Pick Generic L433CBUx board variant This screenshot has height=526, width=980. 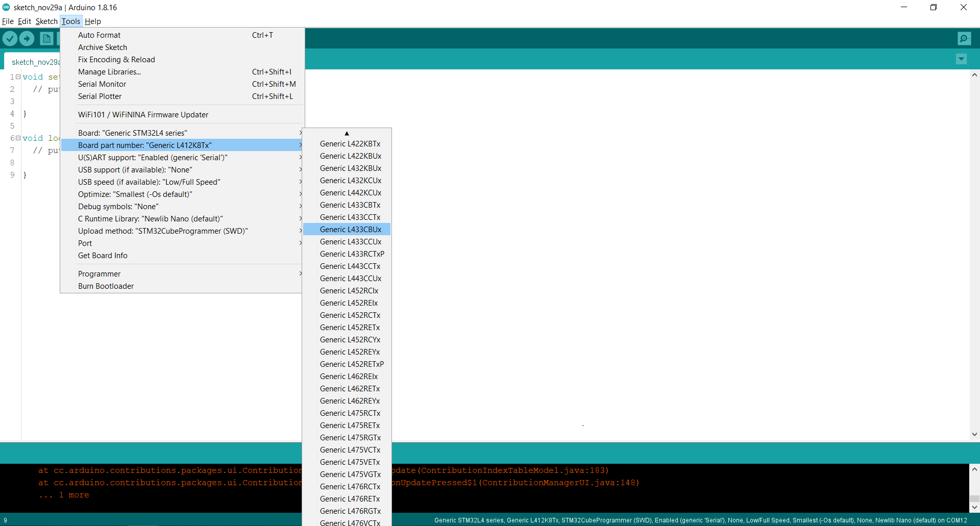pos(350,229)
